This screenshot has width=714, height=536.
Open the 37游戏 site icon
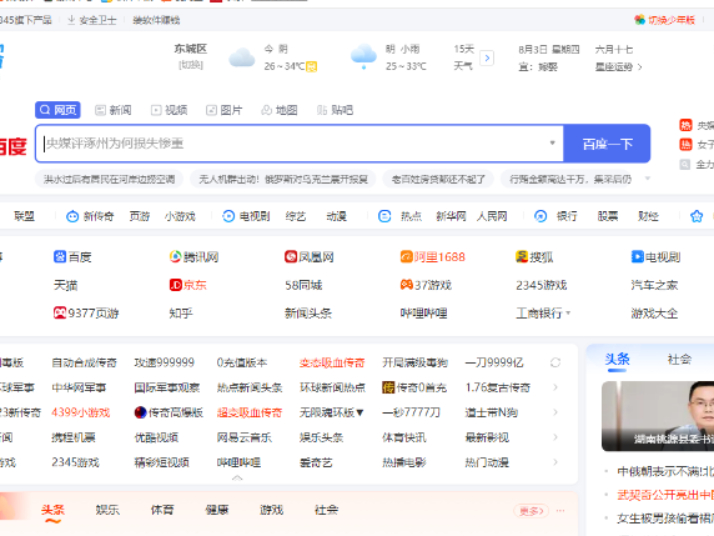point(407,285)
